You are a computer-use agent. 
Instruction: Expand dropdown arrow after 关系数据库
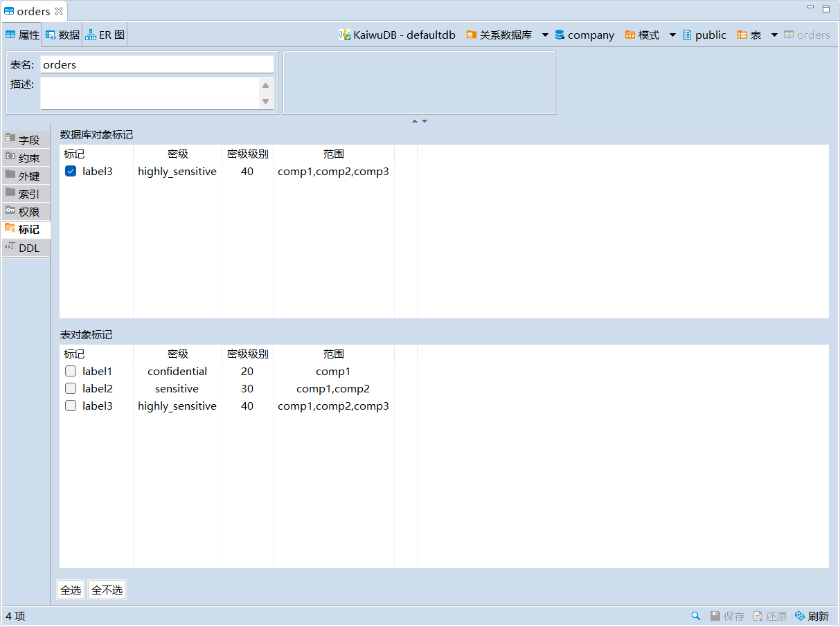(x=545, y=35)
